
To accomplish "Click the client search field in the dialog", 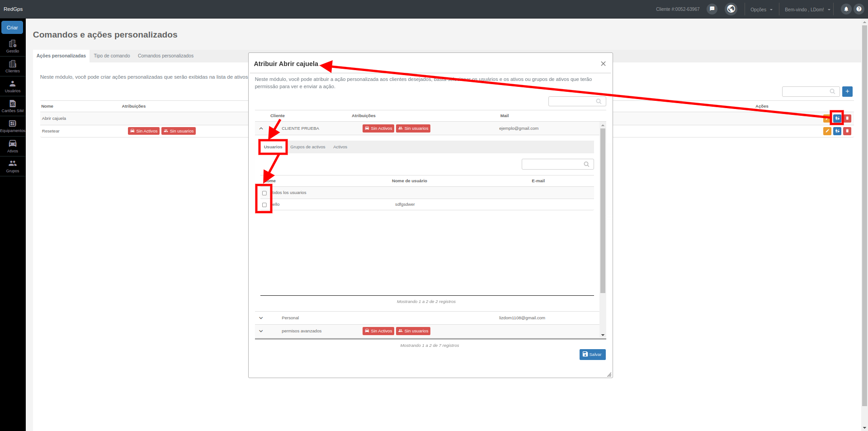I will pos(577,101).
